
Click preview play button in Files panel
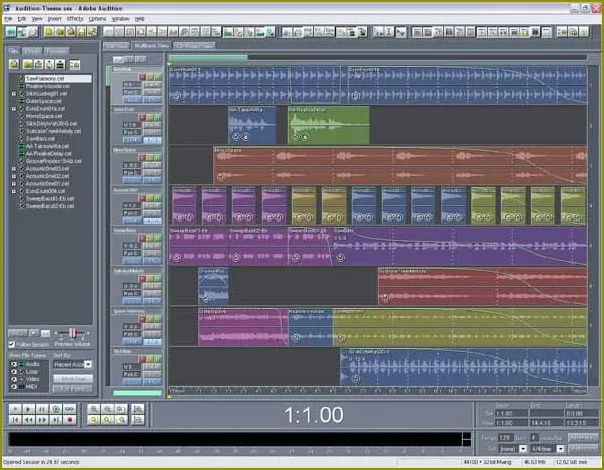coord(34,333)
